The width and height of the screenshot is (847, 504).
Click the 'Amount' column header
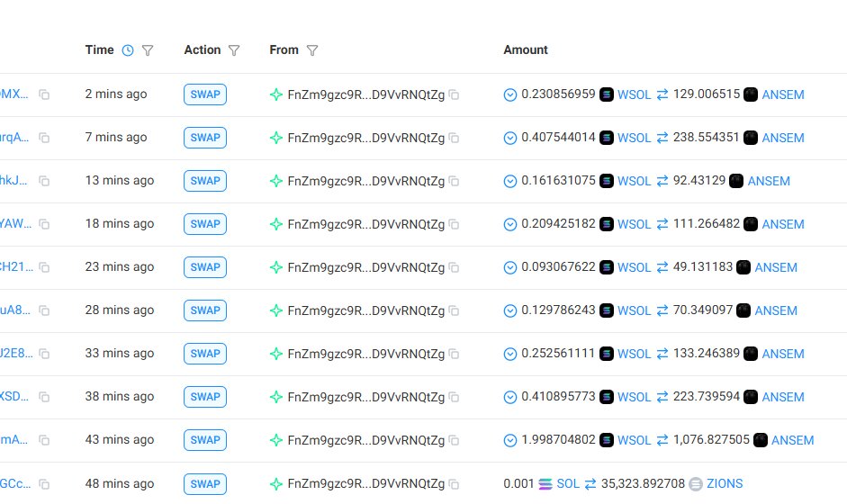[x=526, y=49]
